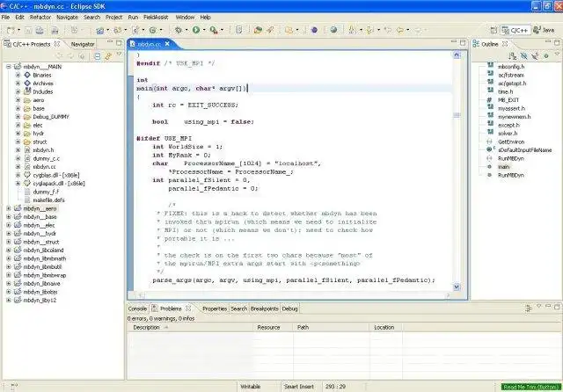Select solver.h in Outline view
563x392 pixels.
click(x=508, y=134)
